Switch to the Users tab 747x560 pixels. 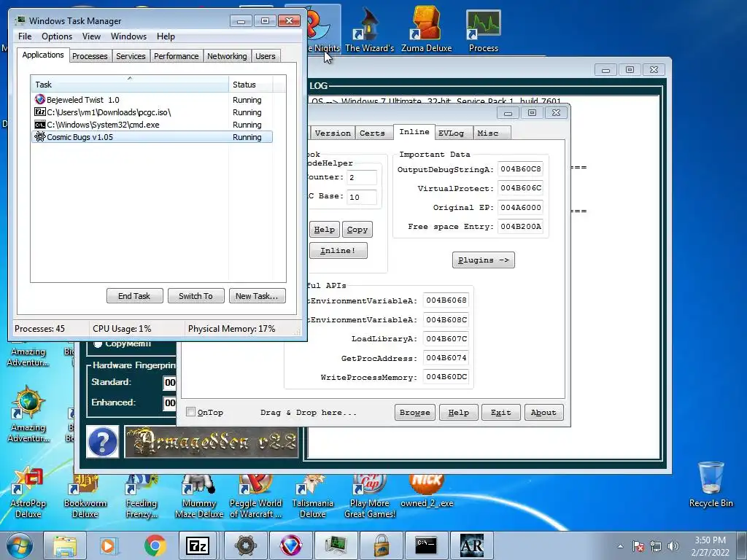click(x=265, y=56)
